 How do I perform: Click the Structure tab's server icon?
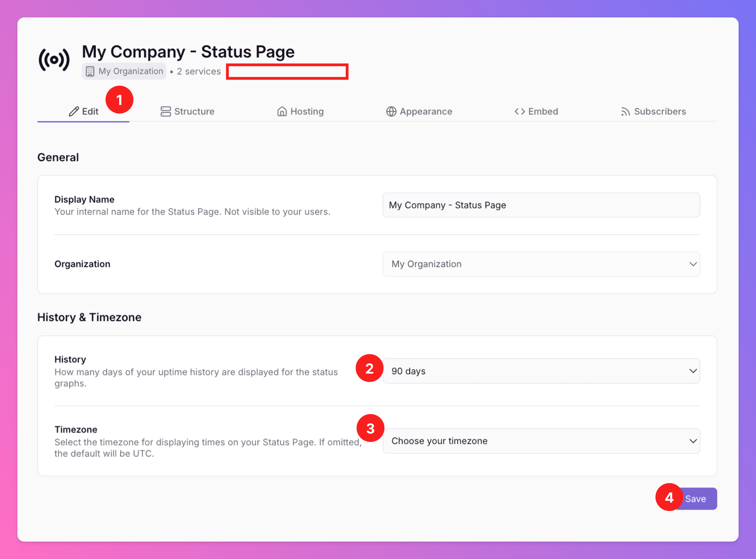[165, 112]
